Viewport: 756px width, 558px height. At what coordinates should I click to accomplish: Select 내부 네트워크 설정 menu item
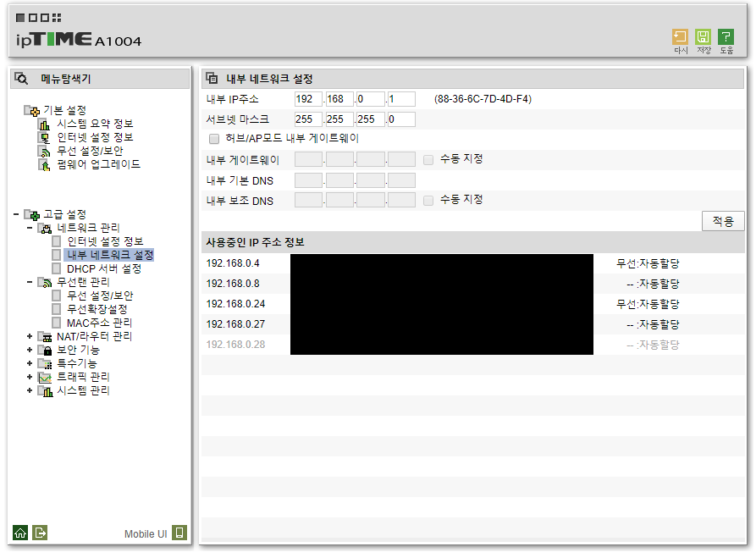(110, 255)
